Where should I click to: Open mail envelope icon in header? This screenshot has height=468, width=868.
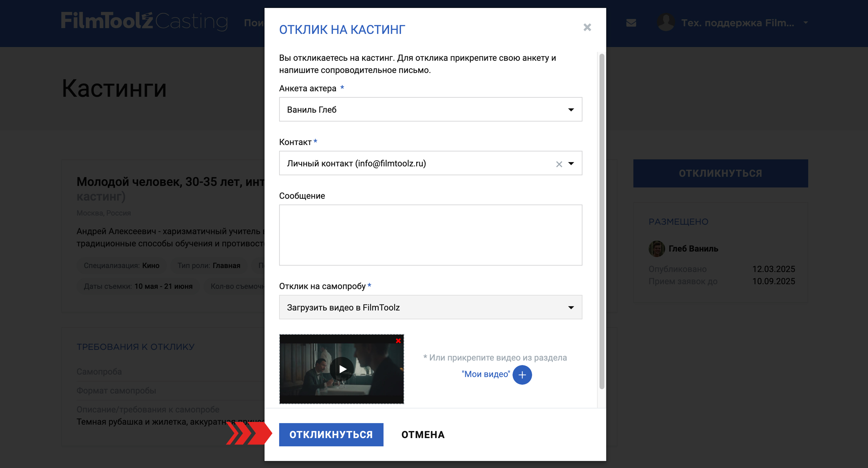coord(631,23)
